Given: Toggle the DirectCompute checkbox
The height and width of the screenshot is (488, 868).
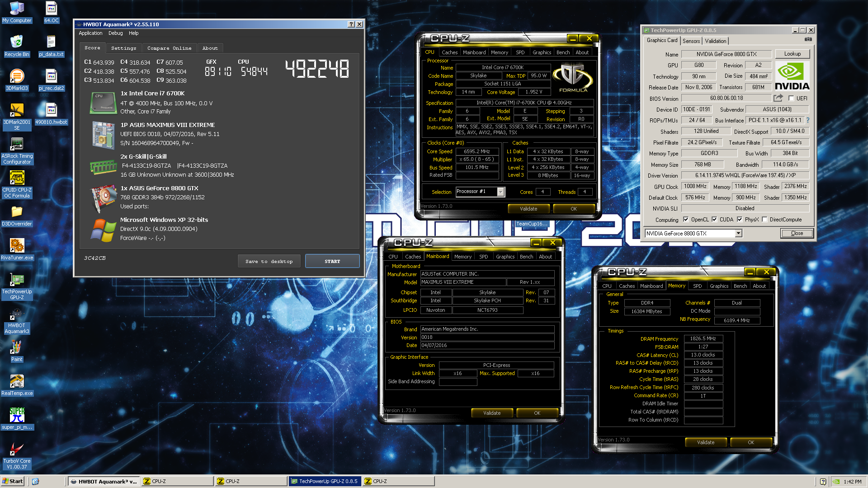Looking at the screenshot, I should coord(764,220).
